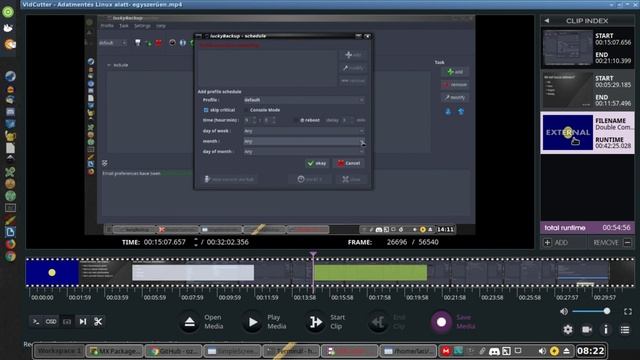640x360 pixels.
Task: Click Cancel in the schedule dialog preview
Action: 349,163
